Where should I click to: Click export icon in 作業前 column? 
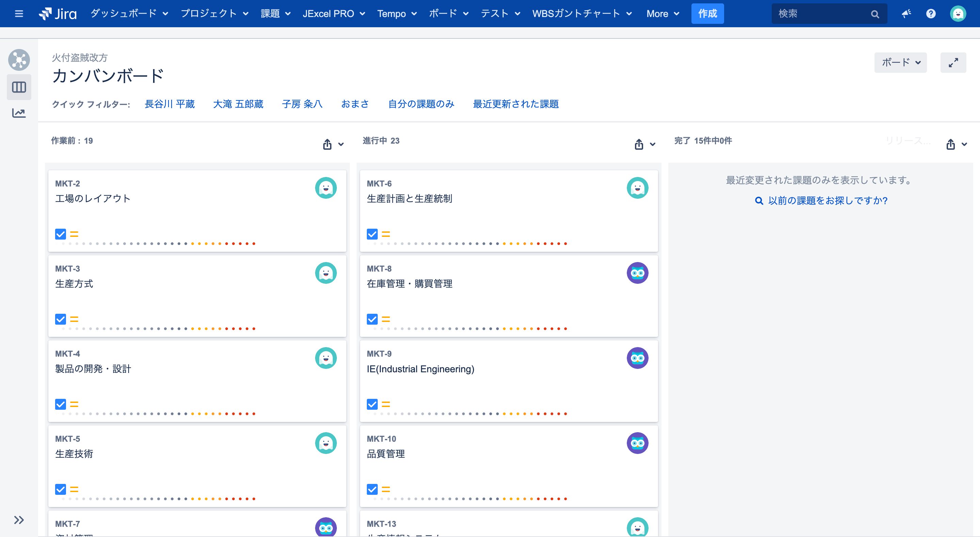(x=327, y=144)
